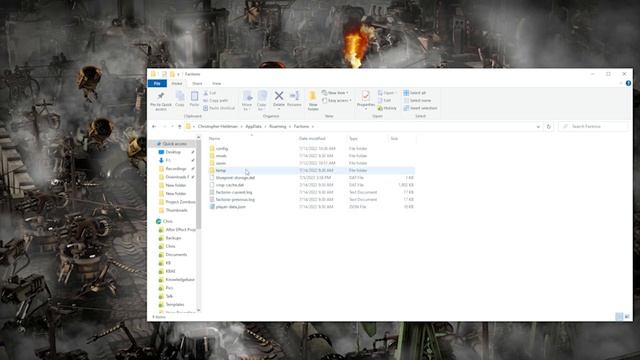The height and width of the screenshot is (360, 640).
Task: Click Roaming in the address path
Action: pyautogui.click(x=278, y=127)
